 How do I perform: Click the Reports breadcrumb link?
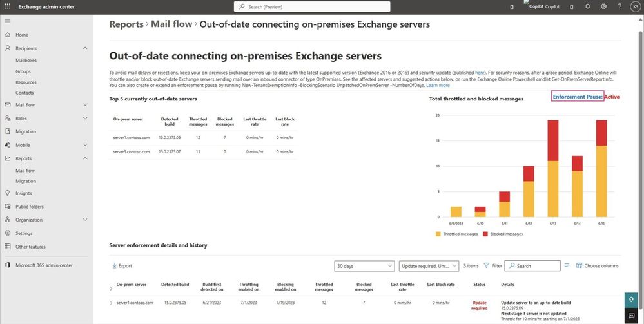point(126,24)
